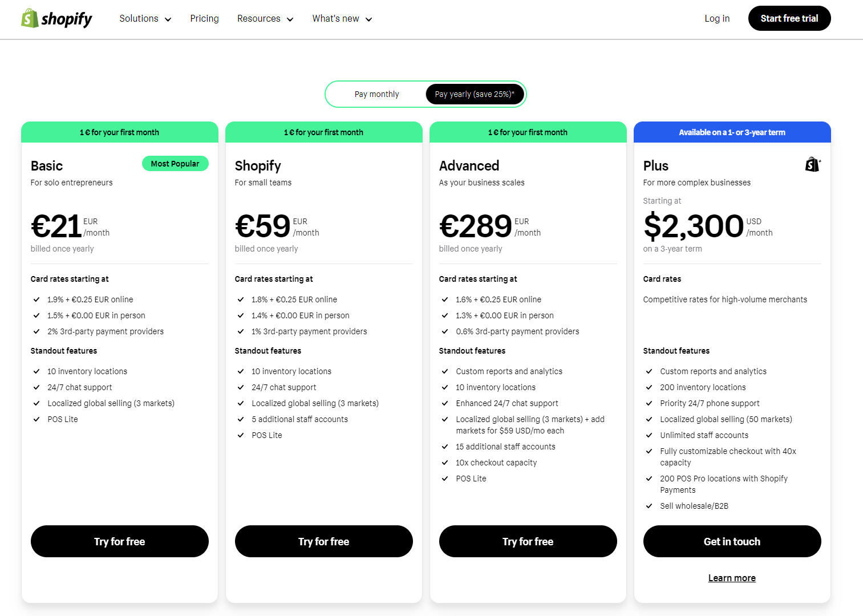
Task: Open the Solutions dropdown
Action: click(145, 18)
